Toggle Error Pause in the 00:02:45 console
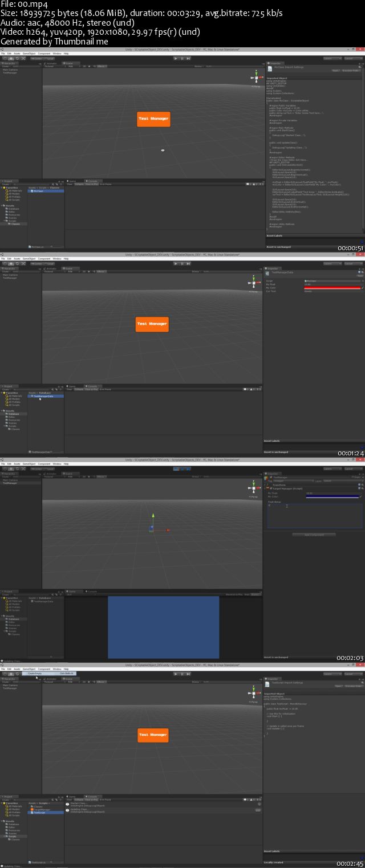Image resolution: width=365 pixels, height=868 pixels. coord(106,800)
